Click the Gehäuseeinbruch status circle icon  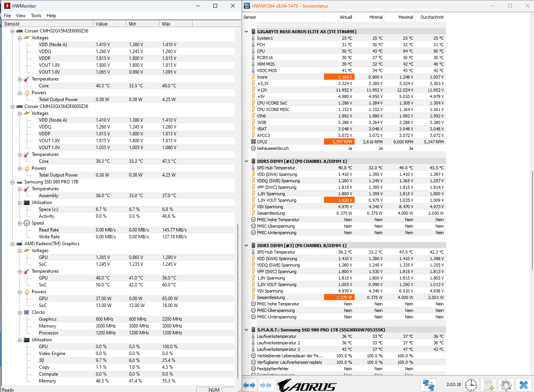coord(253,148)
